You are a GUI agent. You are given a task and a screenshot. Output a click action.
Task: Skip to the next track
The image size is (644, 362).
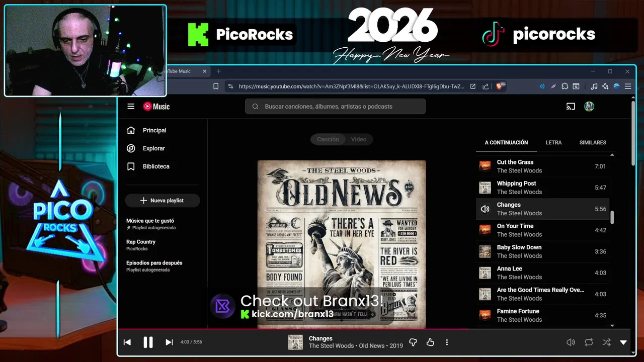pos(169,342)
